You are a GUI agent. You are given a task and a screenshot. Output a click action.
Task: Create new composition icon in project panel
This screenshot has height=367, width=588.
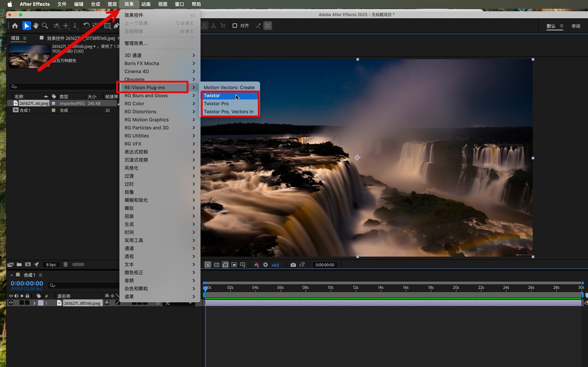tap(28, 264)
